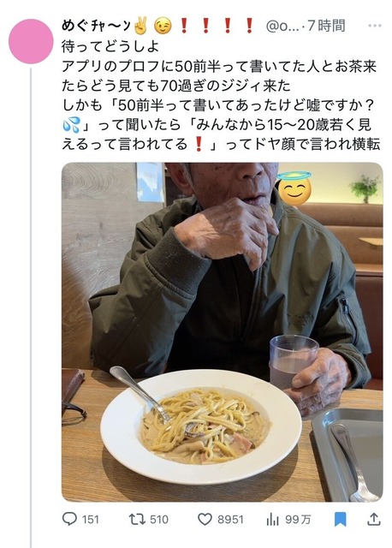The height and width of the screenshot is (548, 392).
Task: Click the 151 replies count
Action: point(91,520)
